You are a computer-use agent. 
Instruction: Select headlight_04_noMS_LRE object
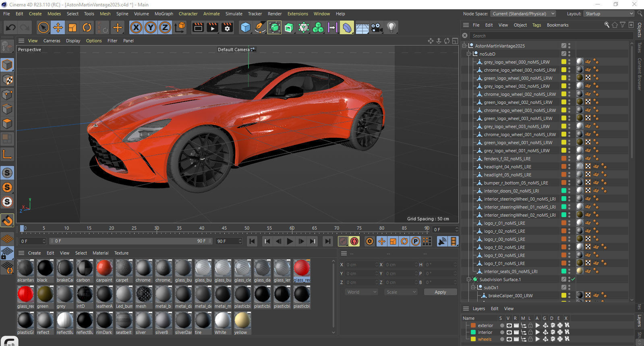coord(507,166)
